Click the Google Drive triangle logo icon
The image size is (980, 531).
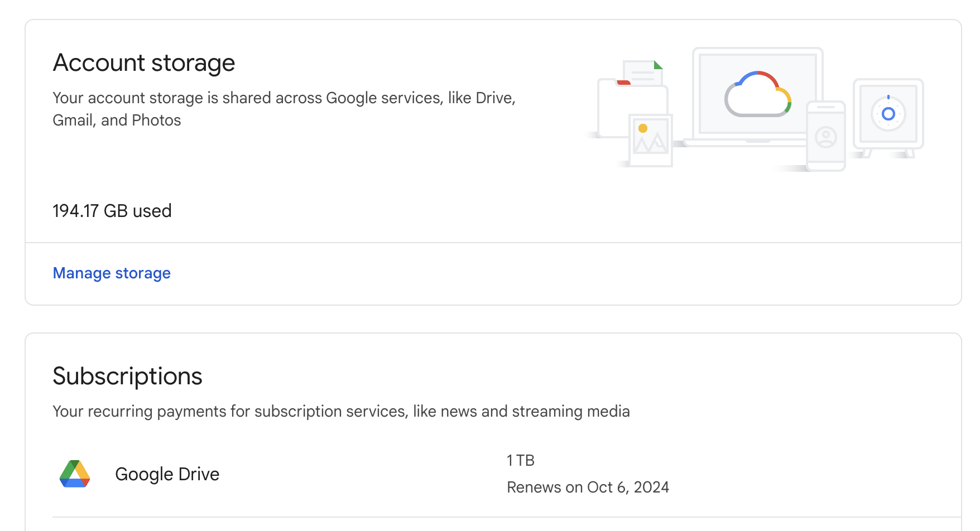[75, 474]
